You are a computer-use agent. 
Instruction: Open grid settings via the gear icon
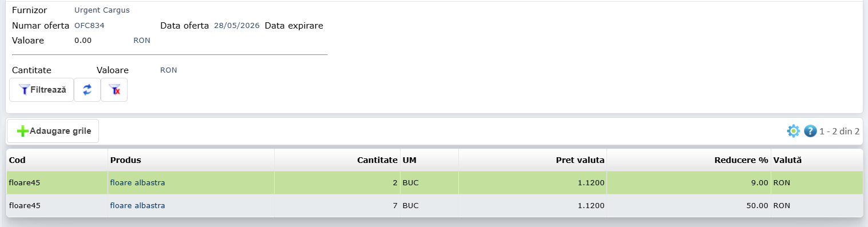793,131
